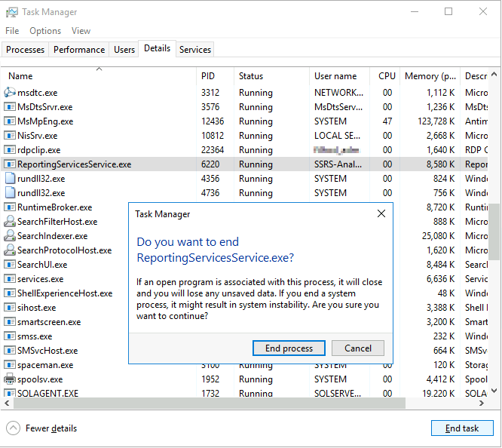Image resolution: width=502 pixels, height=448 pixels.
Task: Click the rundll32.exe icon for PID 4736
Action: coord(10,192)
